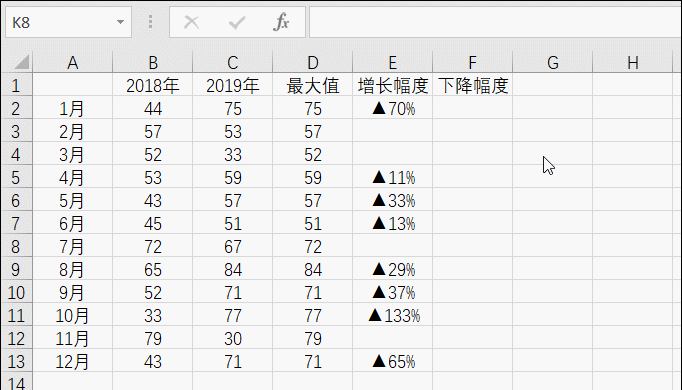Click the cell labeled 2018年
Viewport: 682px width, 390px height.
[153, 85]
